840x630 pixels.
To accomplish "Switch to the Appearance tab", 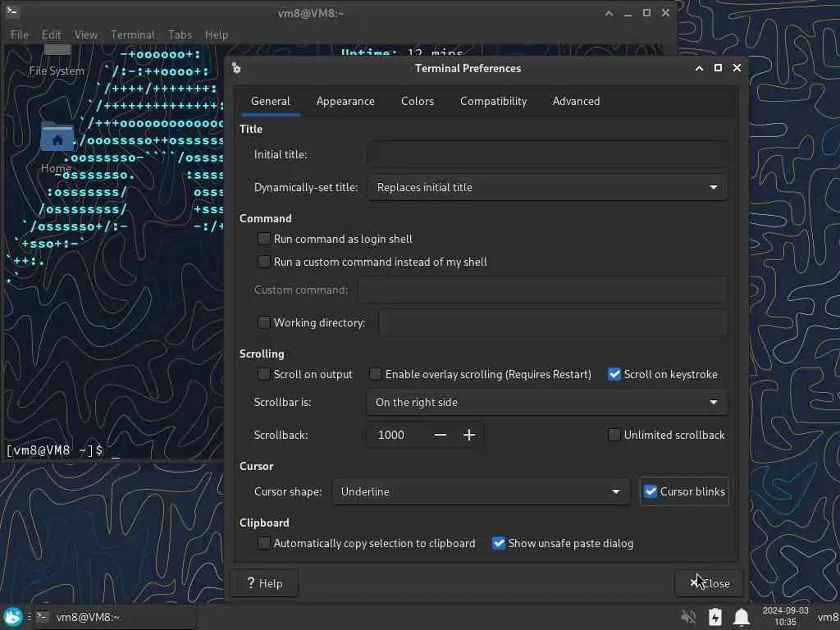I will (x=345, y=101).
